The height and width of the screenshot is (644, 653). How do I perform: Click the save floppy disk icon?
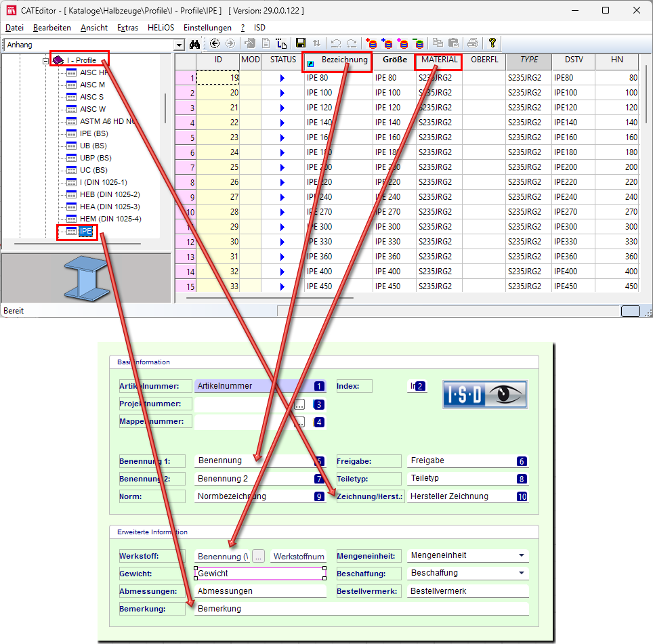[x=301, y=43]
